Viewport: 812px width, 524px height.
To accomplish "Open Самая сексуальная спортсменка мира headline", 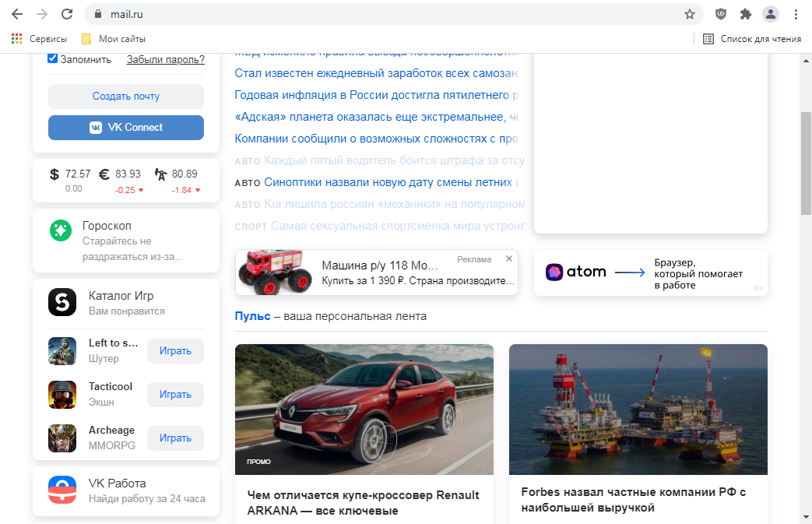I will (x=398, y=226).
